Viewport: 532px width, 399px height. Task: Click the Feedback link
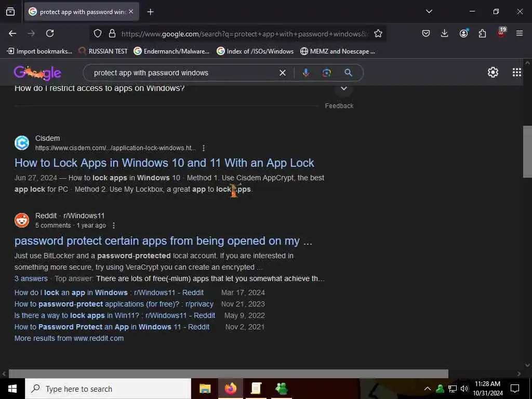(339, 106)
